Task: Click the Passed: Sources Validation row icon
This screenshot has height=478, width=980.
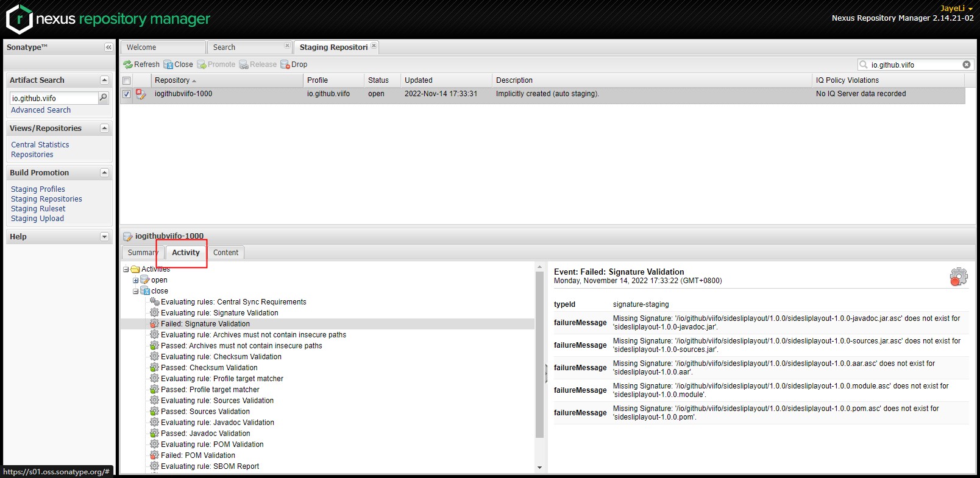Action: (155, 412)
